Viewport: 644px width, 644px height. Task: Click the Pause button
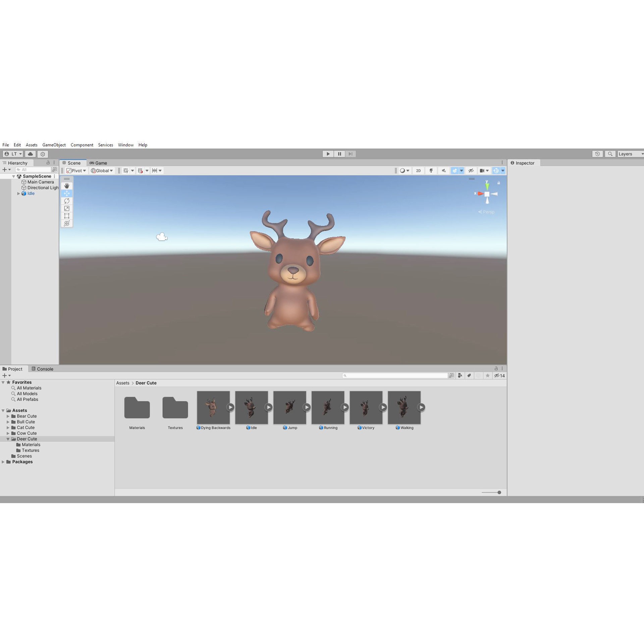point(339,154)
